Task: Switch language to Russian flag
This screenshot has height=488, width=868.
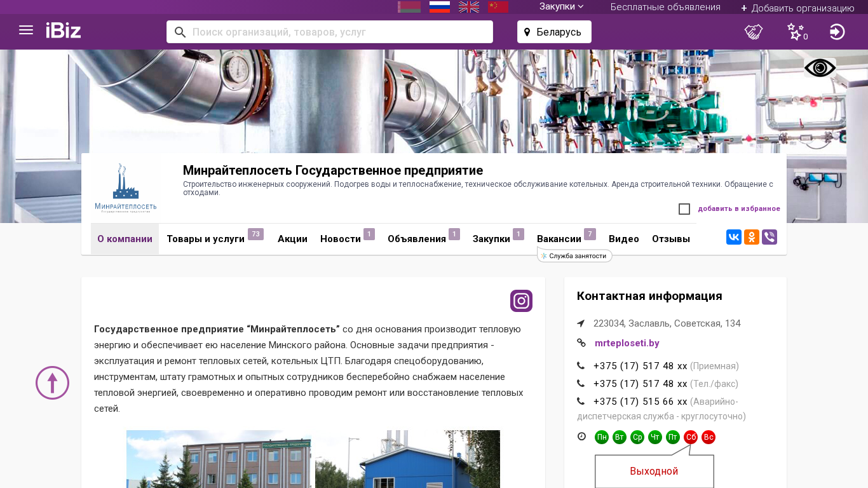Action: (440, 6)
